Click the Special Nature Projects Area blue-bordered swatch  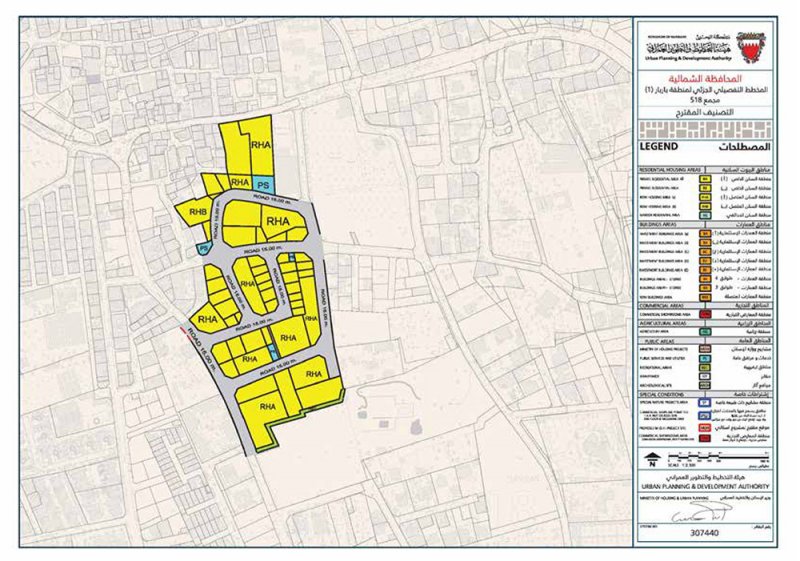pyautogui.click(x=705, y=403)
